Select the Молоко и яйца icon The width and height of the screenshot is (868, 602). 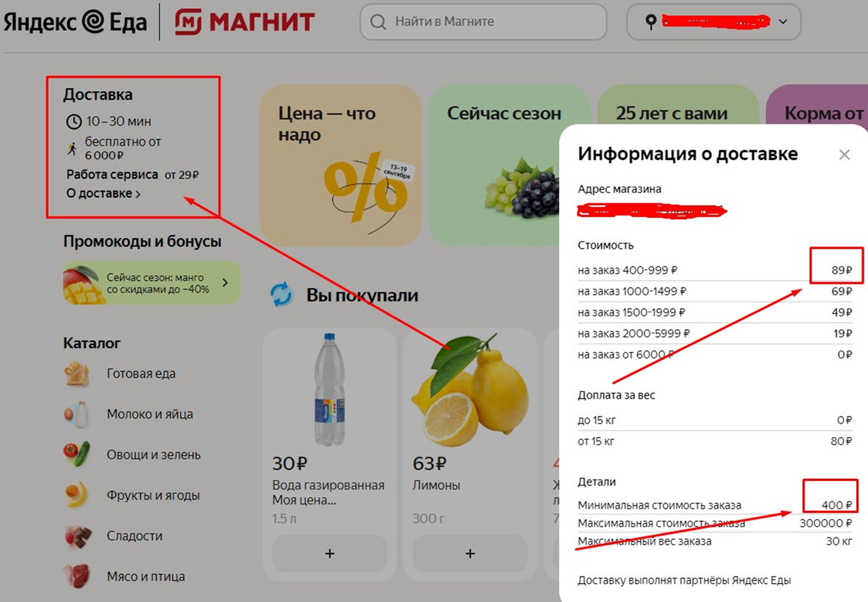coord(77,415)
